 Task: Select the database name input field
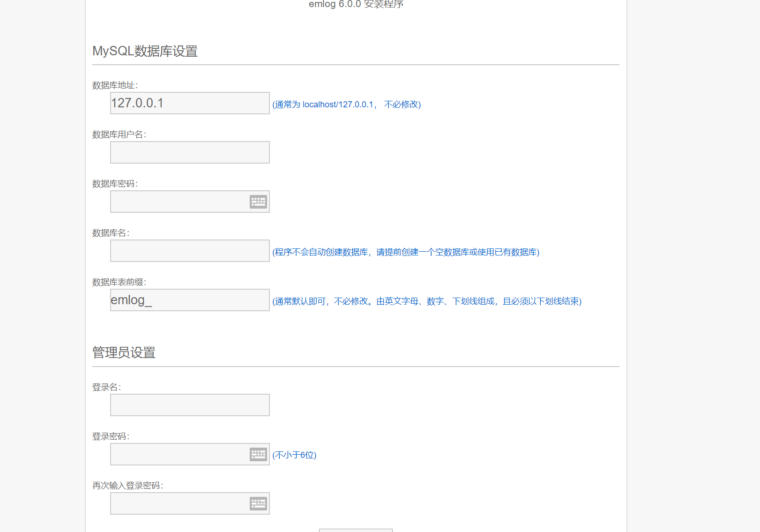[x=190, y=251]
